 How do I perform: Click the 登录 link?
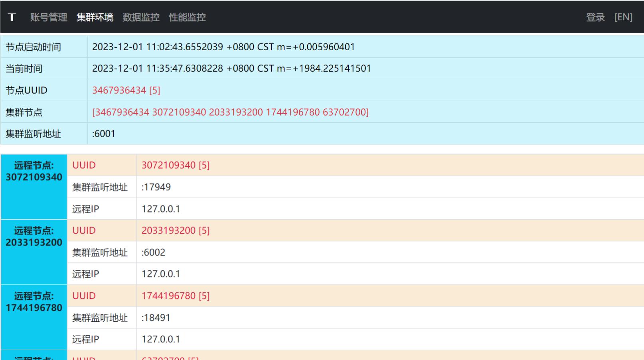[595, 17]
